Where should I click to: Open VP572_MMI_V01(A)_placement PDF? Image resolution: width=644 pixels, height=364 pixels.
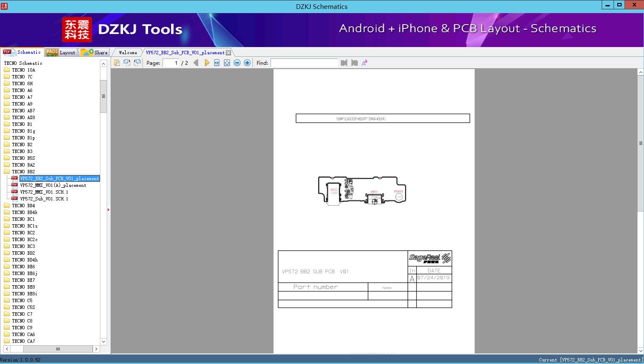click(x=53, y=185)
